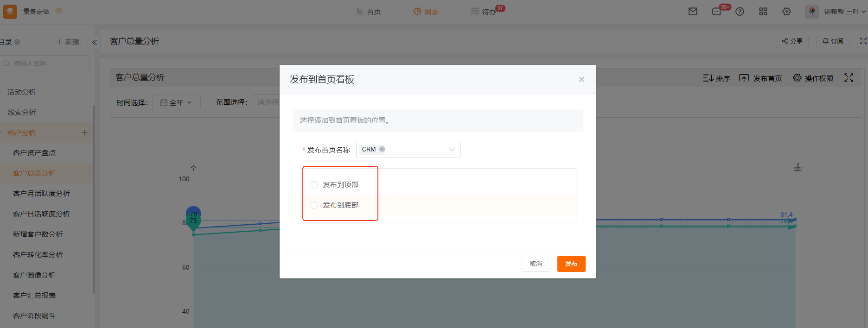The image size is (868, 328).
Task: Open the mail envelope icon in header
Action: click(693, 12)
